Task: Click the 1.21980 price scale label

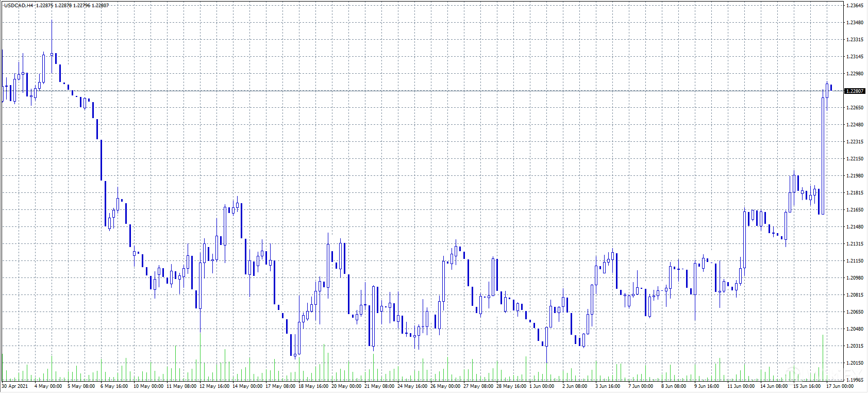Action: click(x=855, y=176)
